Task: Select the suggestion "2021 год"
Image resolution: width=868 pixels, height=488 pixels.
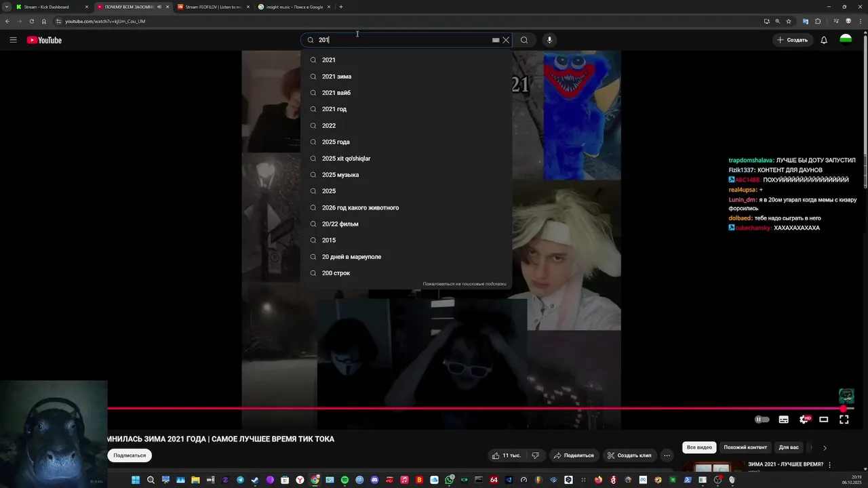Action: 406,109
